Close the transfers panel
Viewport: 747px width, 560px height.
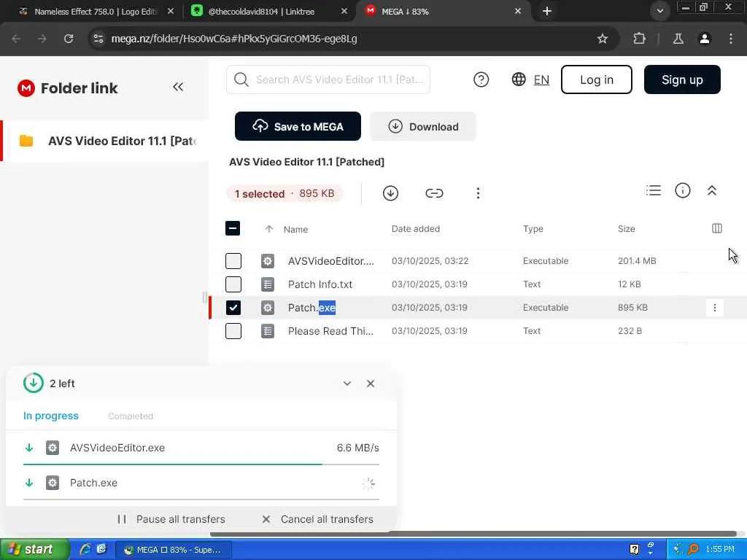click(370, 384)
